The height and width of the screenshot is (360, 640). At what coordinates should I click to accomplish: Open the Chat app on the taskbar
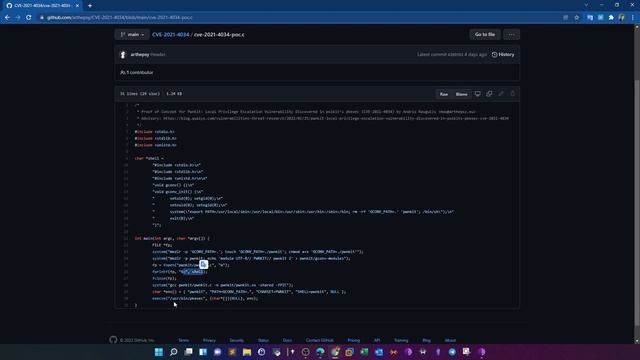(218, 352)
